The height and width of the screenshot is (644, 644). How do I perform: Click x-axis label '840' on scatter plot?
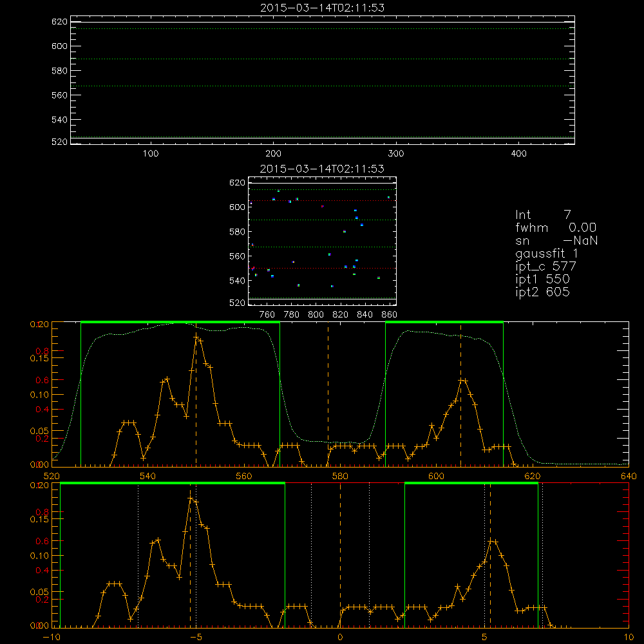point(365,315)
